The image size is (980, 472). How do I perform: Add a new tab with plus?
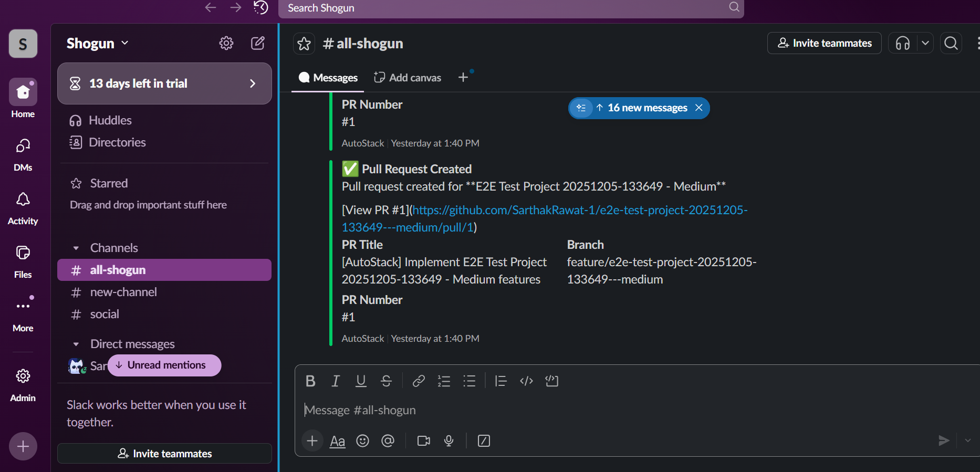tap(463, 78)
